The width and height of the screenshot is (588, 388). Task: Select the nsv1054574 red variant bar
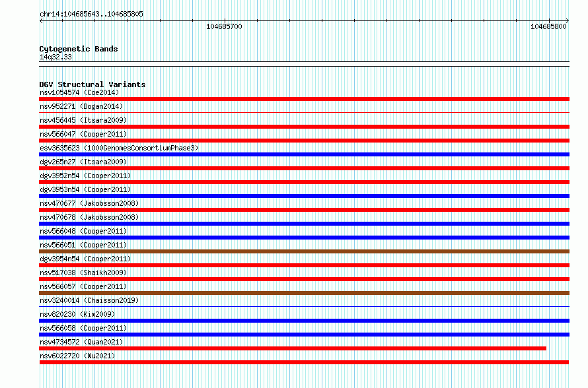(304, 99)
